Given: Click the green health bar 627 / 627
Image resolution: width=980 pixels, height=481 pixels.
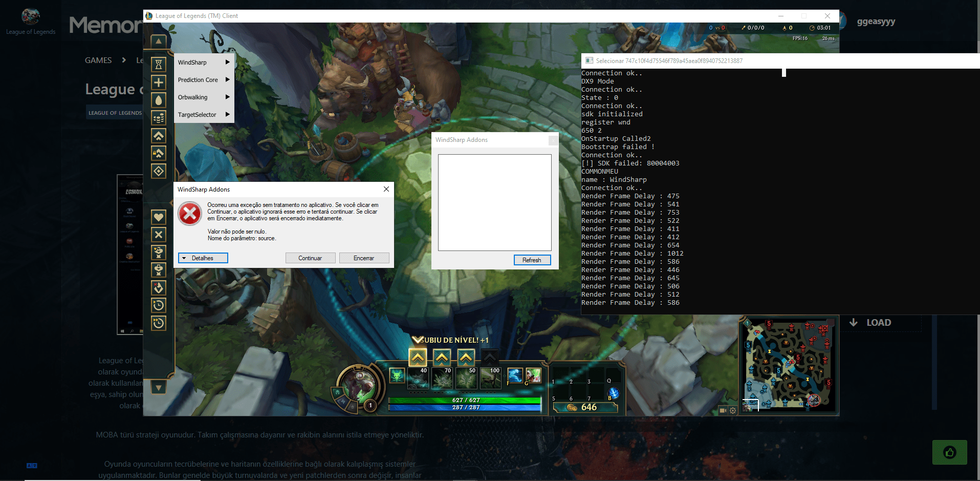Looking at the screenshot, I should pyautogui.click(x=465, y=401).
